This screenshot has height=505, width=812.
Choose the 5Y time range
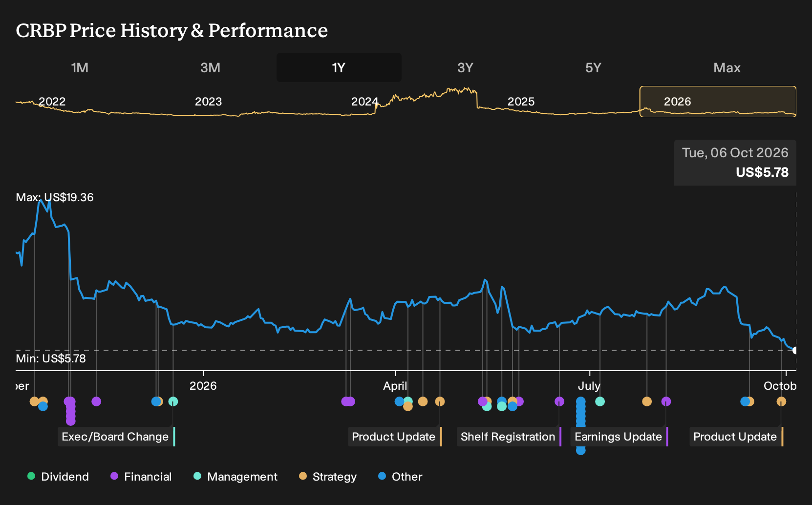pyautogui.click(x=593, y=67)
